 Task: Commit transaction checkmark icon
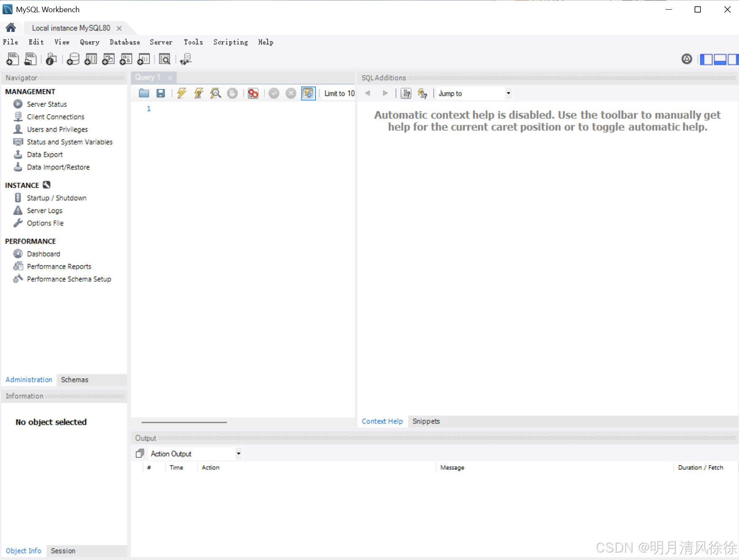274,93
